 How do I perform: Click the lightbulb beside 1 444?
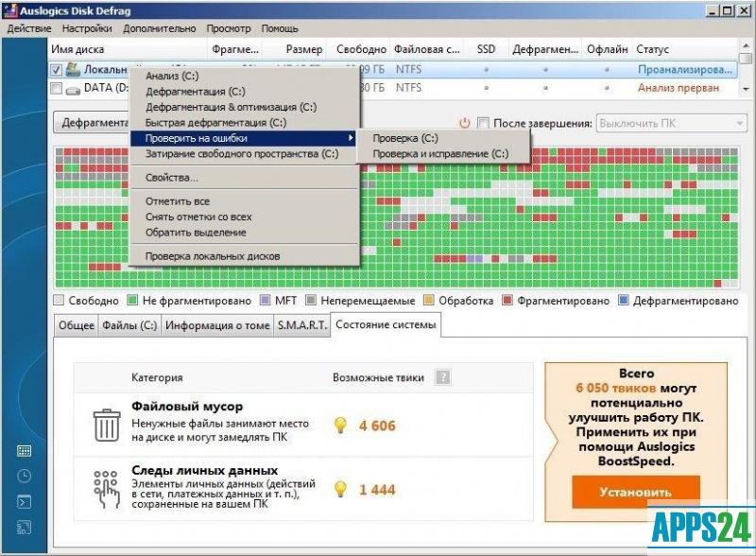(340, 489)
